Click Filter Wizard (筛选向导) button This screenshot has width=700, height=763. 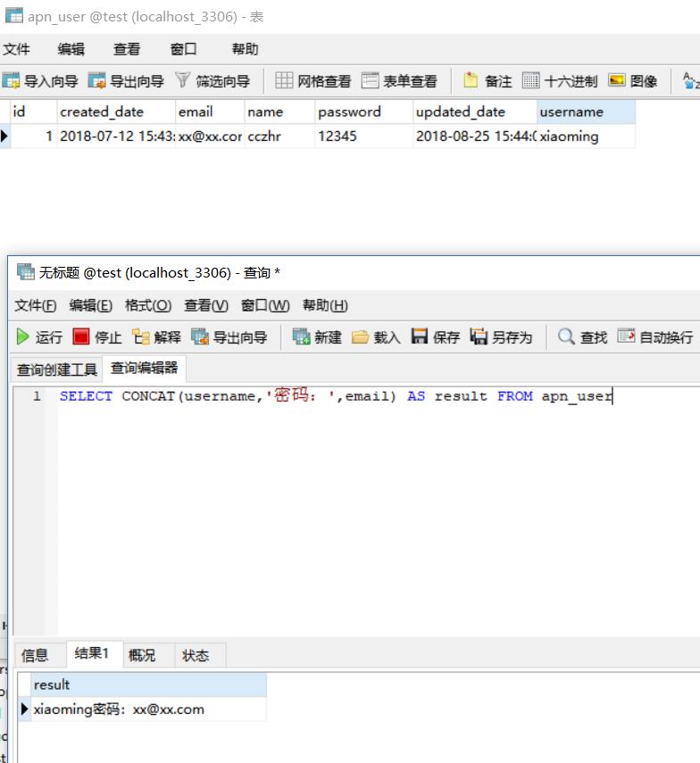[212, 81]
